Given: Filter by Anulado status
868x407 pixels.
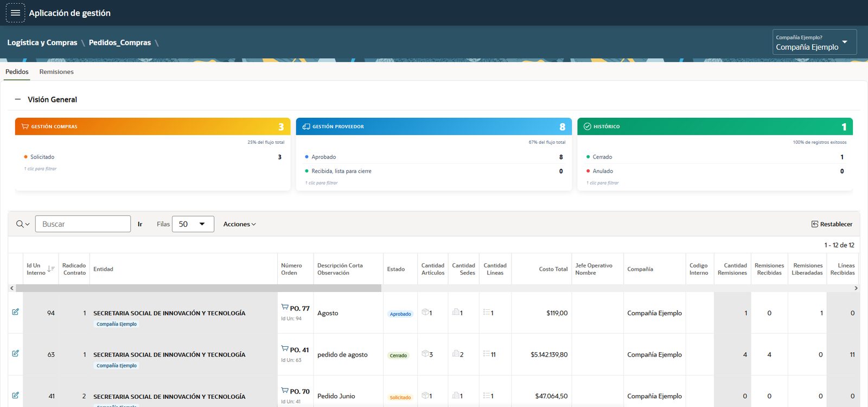Looking at the screenshot, I should point(715,171).
